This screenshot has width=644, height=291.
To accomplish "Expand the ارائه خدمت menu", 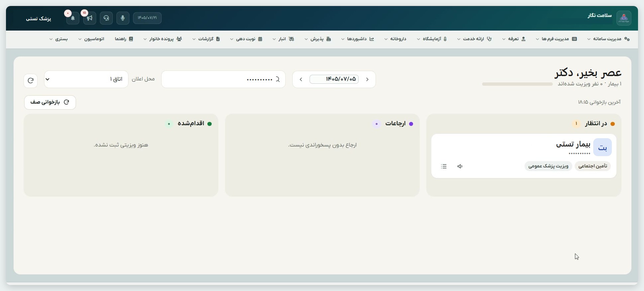I will pyautogui.click(x=474, y=39).
